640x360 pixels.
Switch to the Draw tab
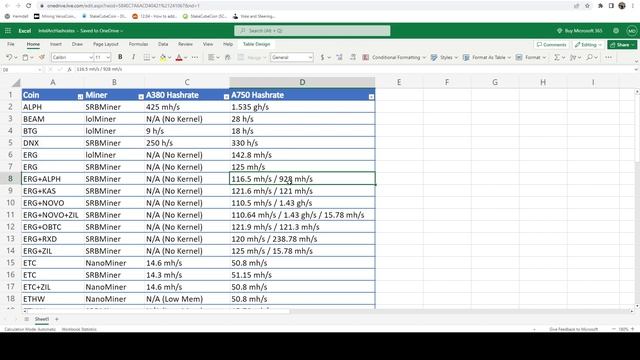click(x=77, y=44)
